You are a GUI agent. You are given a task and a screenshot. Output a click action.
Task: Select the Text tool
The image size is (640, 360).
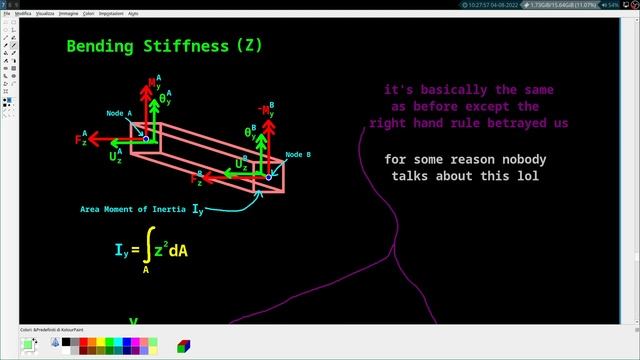click(13, 30)
